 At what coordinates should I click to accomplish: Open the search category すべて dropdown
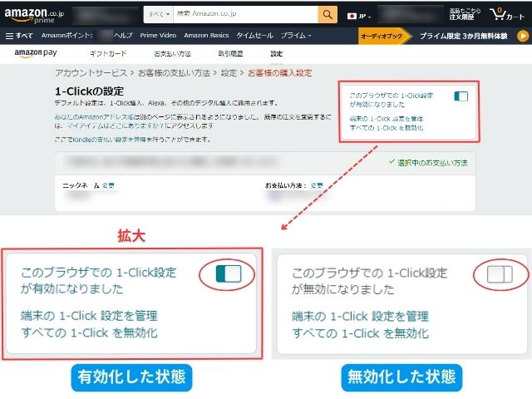pos(159,15)
